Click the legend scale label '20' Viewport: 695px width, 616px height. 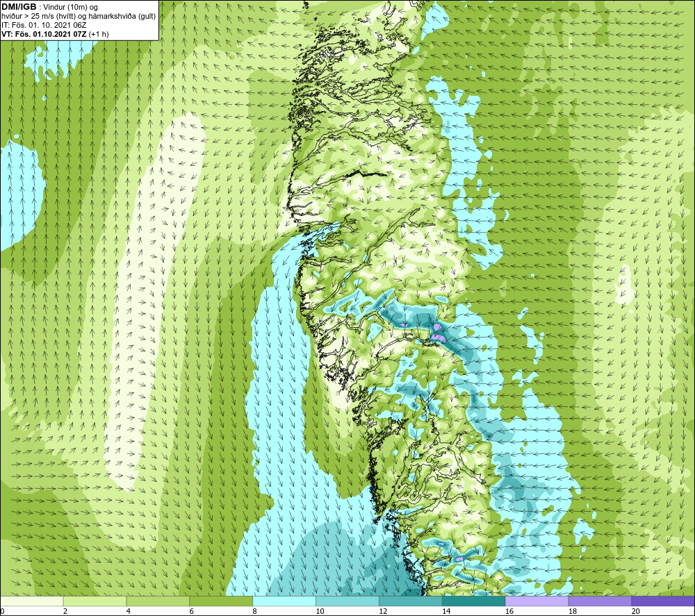(x=636, y=611)
